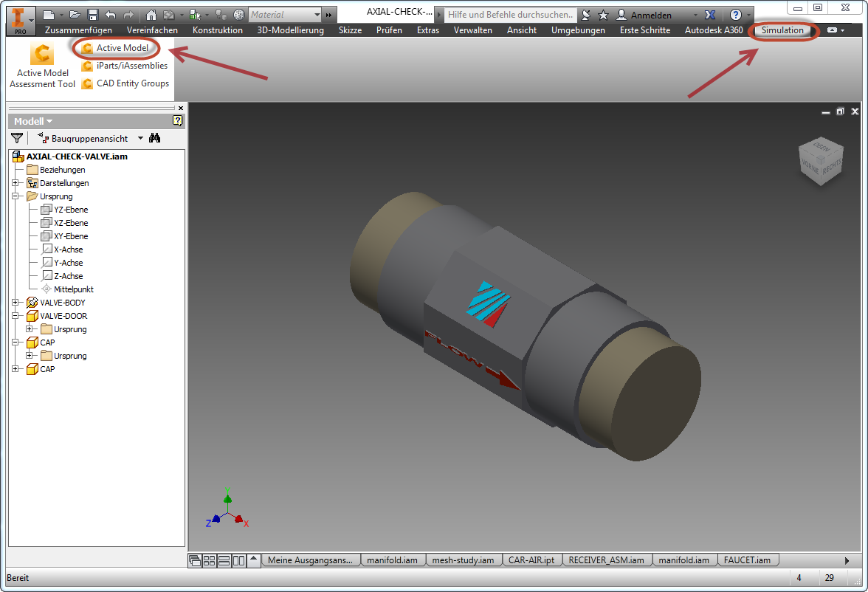Select AXIAL-CHECK-VALVE.iam root node
This screenshot has height=592, width=868.
tap(77, 156)
